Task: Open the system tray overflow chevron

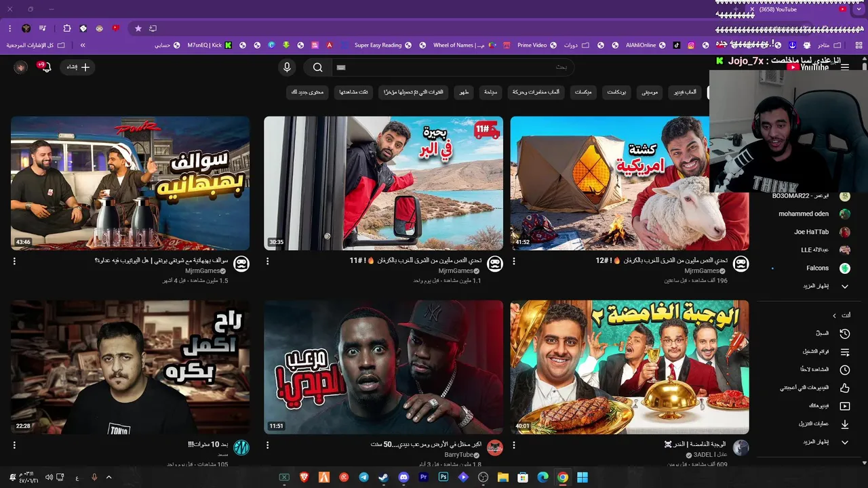Action: point(108,477)
